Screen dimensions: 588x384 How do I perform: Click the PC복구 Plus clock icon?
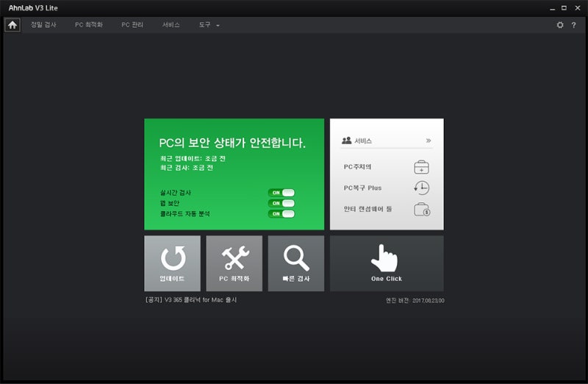[421, 188]
